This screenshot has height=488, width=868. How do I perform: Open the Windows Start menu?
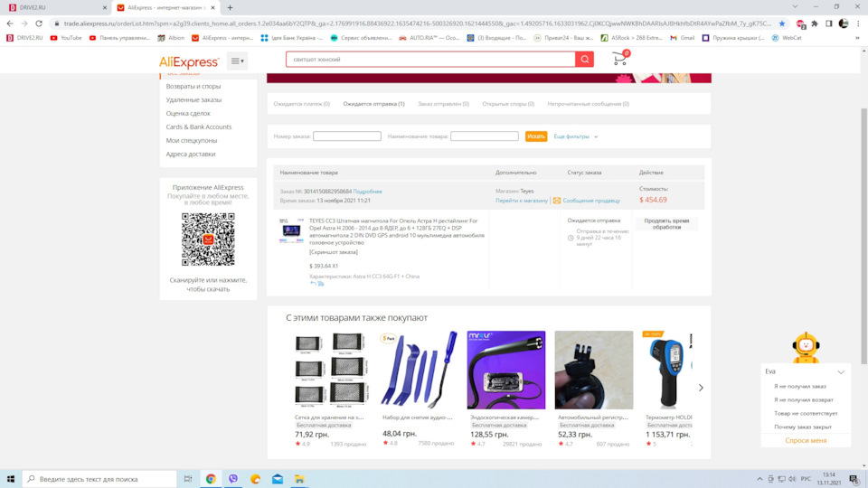11,479
